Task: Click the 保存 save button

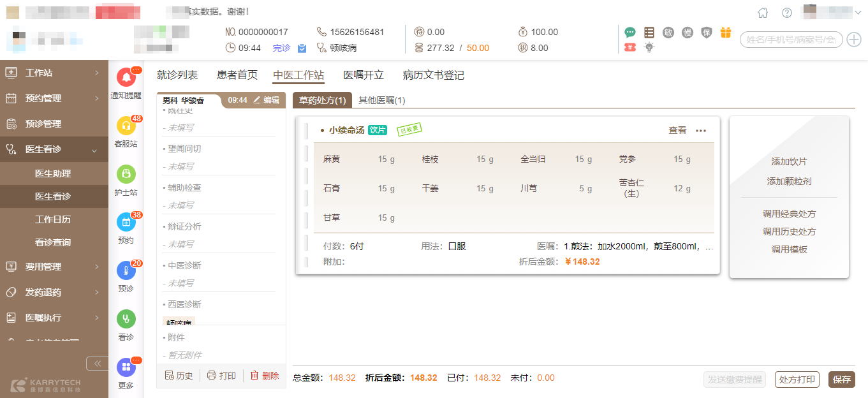Action: tap(841, 380)
